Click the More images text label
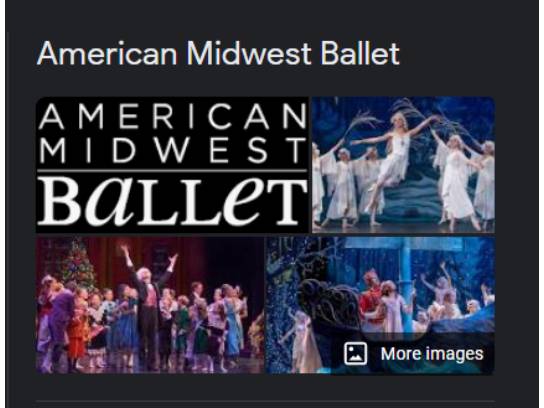The height and width of the screenshot is (408, 544). pos(432,354)
